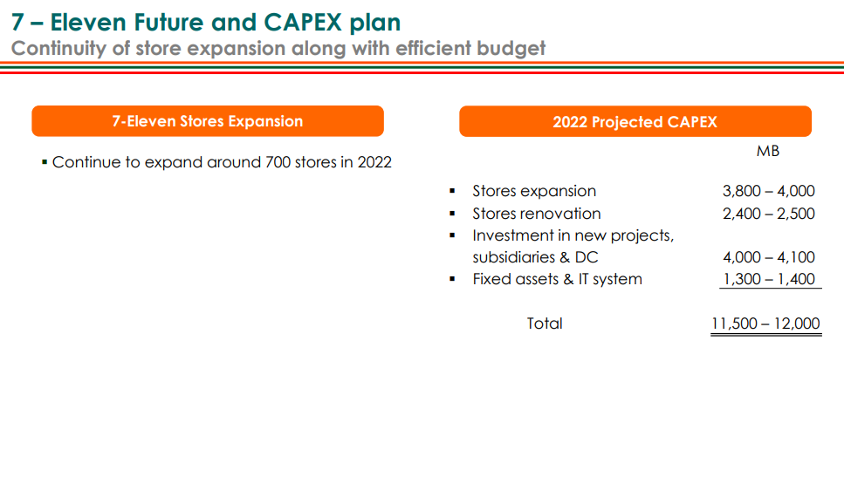Viewport: 844px width, 504px height.
Task: Click 'subsidiaries & DC' text
Action: pos(536,257)
